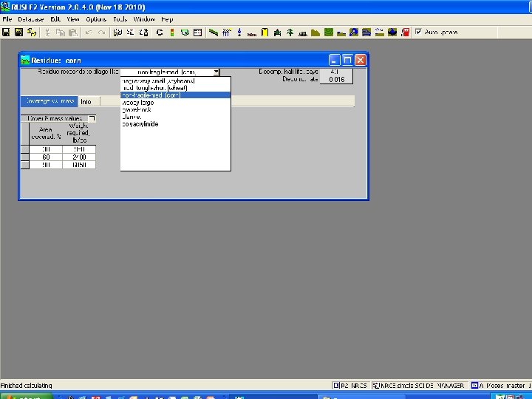Click the table grid toolbar icon
The image size is (532, 399).
(197, 33)
